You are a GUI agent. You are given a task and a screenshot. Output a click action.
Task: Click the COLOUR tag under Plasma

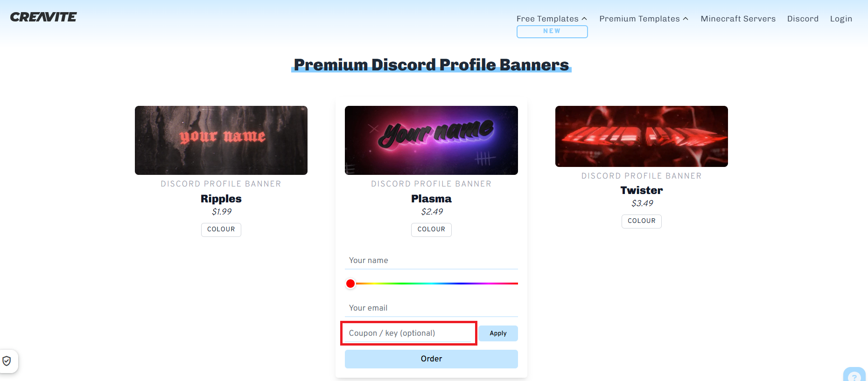tap(431, 229)
